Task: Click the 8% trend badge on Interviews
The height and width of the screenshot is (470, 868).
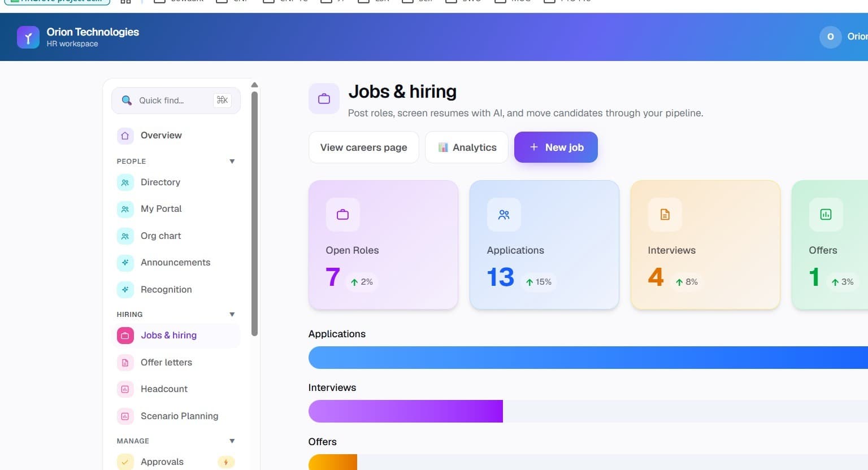Action: click(x=687, y=282)
